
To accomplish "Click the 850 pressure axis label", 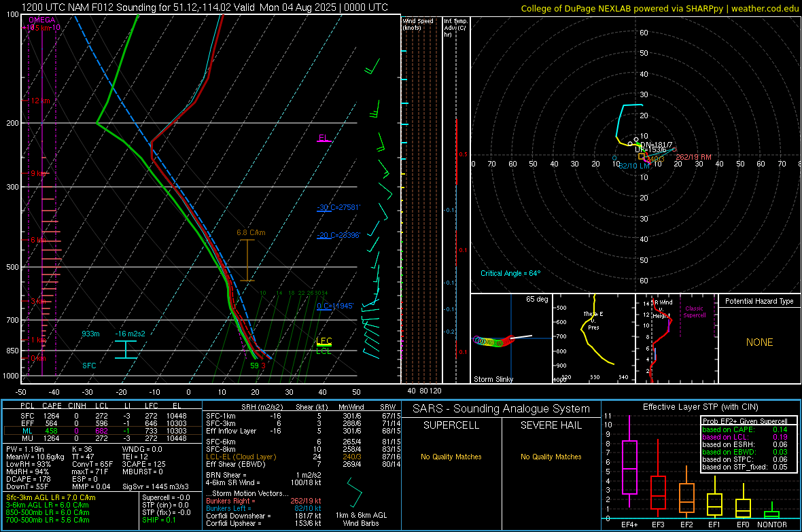I will click(12, 351).
